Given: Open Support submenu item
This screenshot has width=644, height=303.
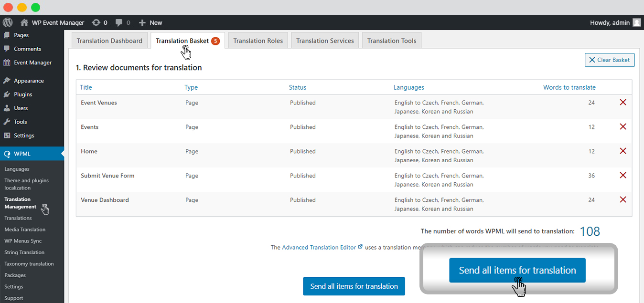Looking at the screenshot, I should pyautogui.click(x=14, y=298).
